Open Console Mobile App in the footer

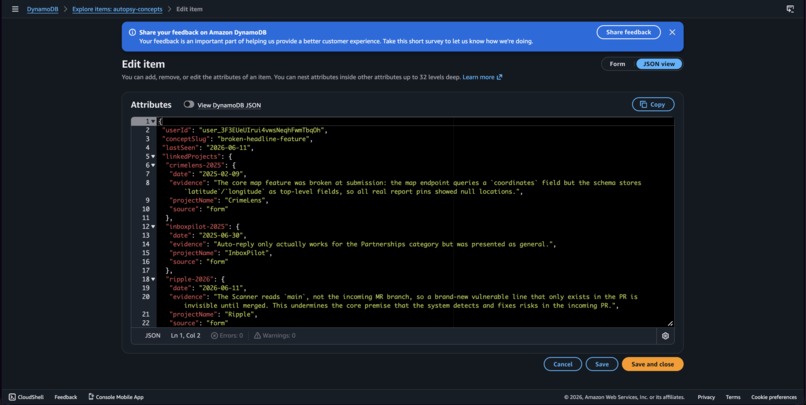[116, 397]
